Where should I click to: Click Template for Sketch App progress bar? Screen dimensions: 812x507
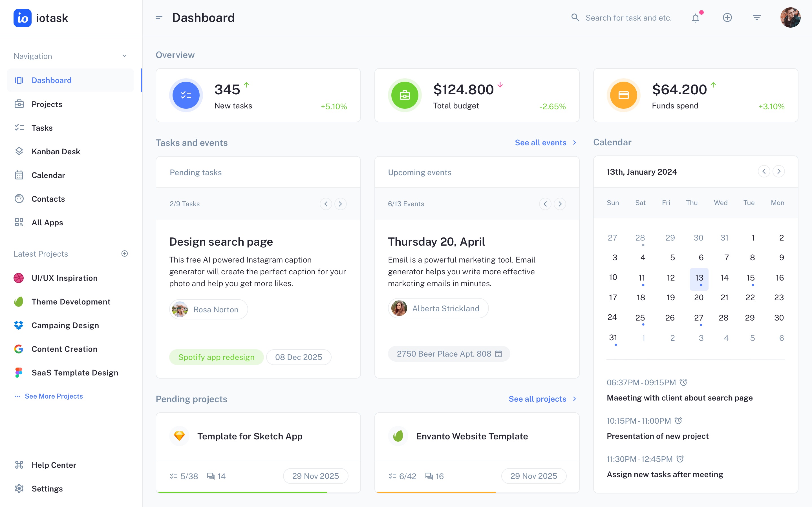242,492
